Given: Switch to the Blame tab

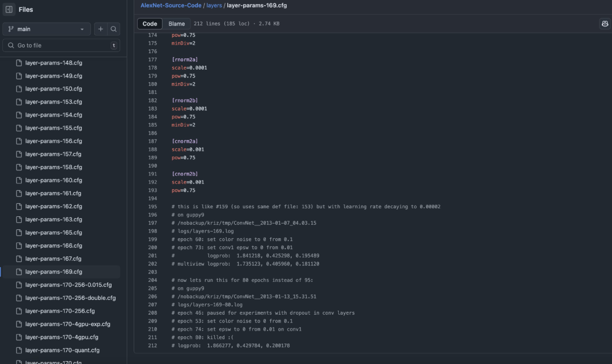Looking at the screenshot, I should (176, 24).
